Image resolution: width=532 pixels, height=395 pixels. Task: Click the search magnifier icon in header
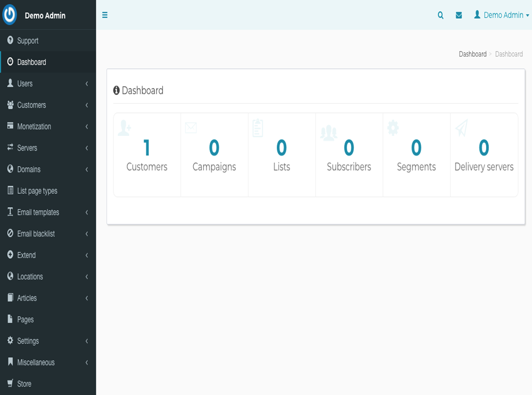point(441,16)
